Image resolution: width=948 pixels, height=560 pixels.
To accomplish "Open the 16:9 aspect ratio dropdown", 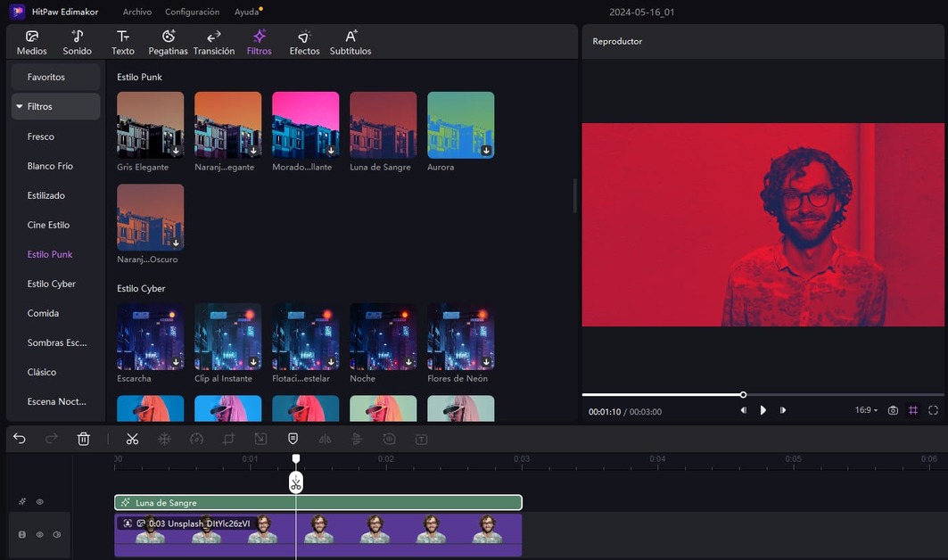I will click(x=864, y=410).
